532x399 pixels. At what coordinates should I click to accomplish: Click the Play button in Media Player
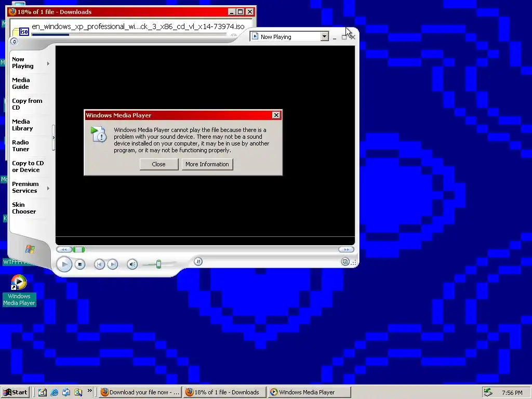click(64, 264)
